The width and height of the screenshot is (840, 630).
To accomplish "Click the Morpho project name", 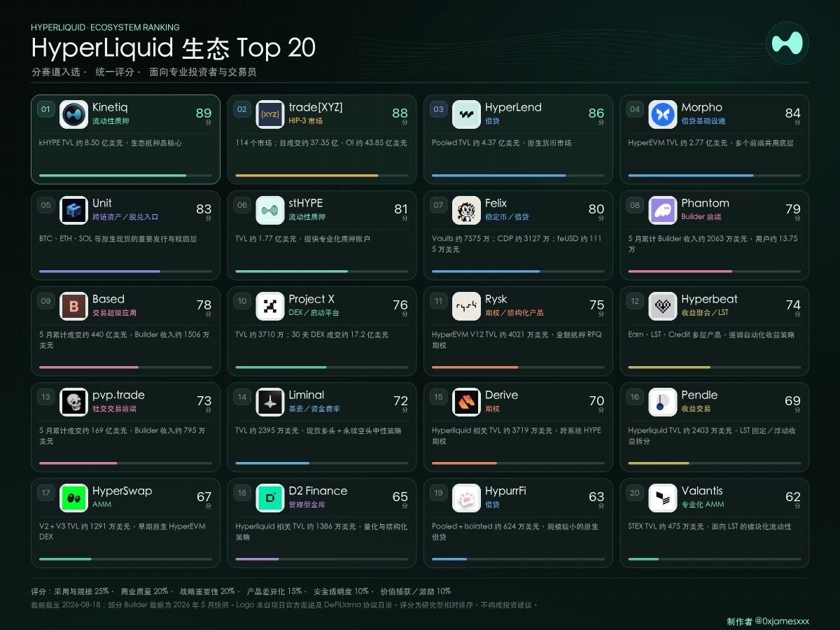I will pos(702,108).
